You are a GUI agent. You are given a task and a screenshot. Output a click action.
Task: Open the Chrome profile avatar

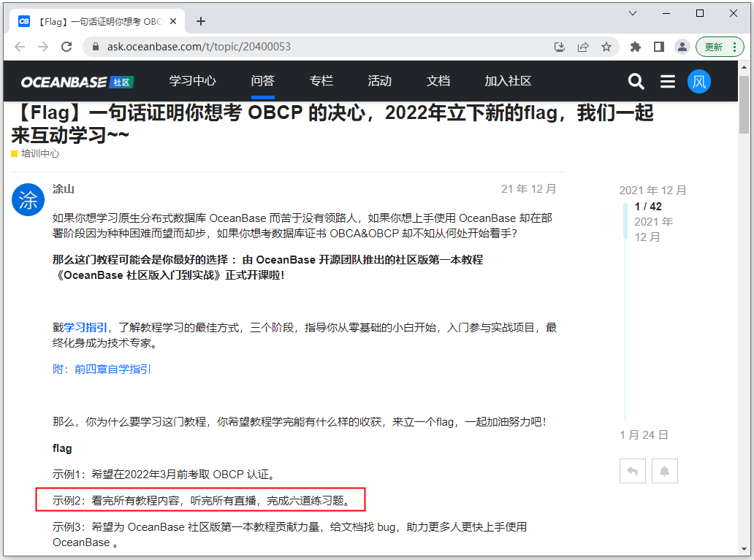tap(682, 47)
